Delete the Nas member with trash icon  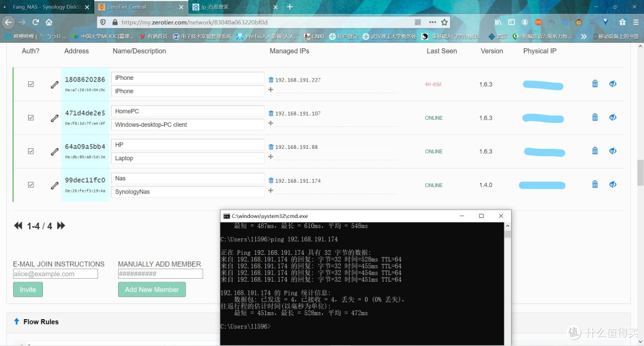(x=595, y=185)
